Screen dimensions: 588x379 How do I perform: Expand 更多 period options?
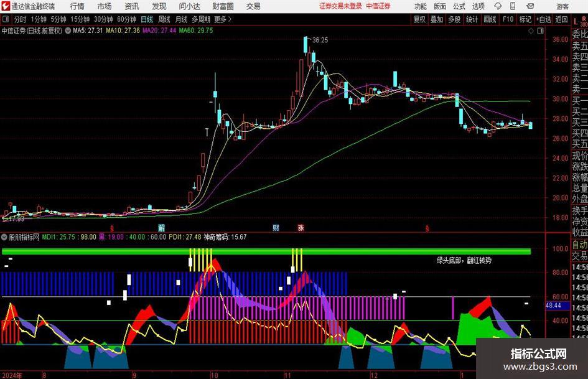tap(223, 19)
